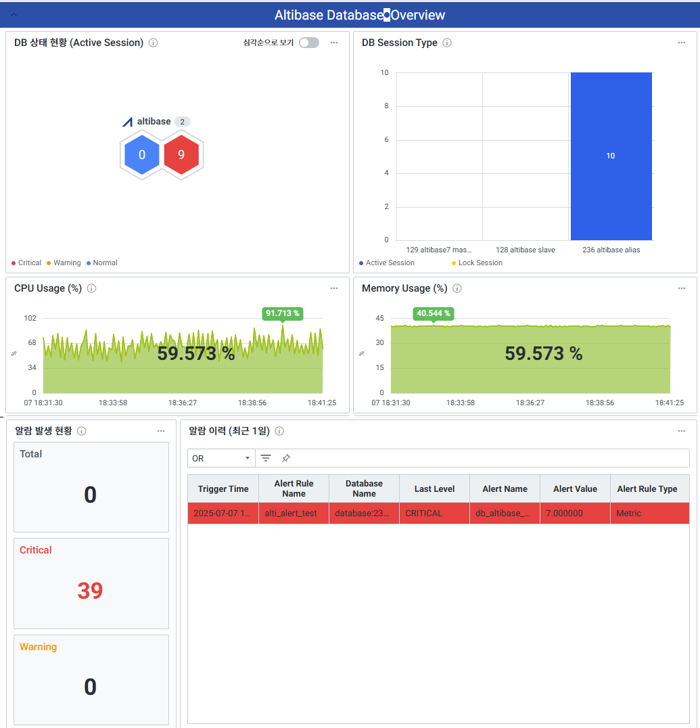Open more options menu on Memory Usage panel
This screenshot has width=700, height=728.
click(682, 288)
